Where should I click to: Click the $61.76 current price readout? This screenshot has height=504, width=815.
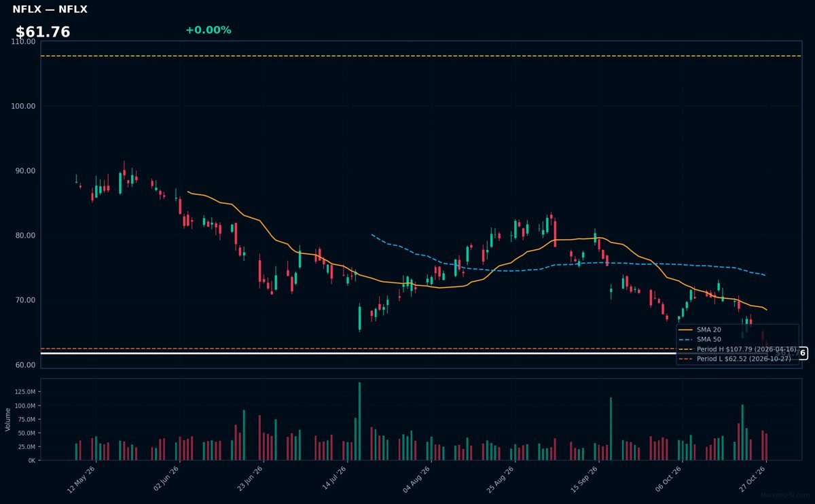tap(43, 32)
